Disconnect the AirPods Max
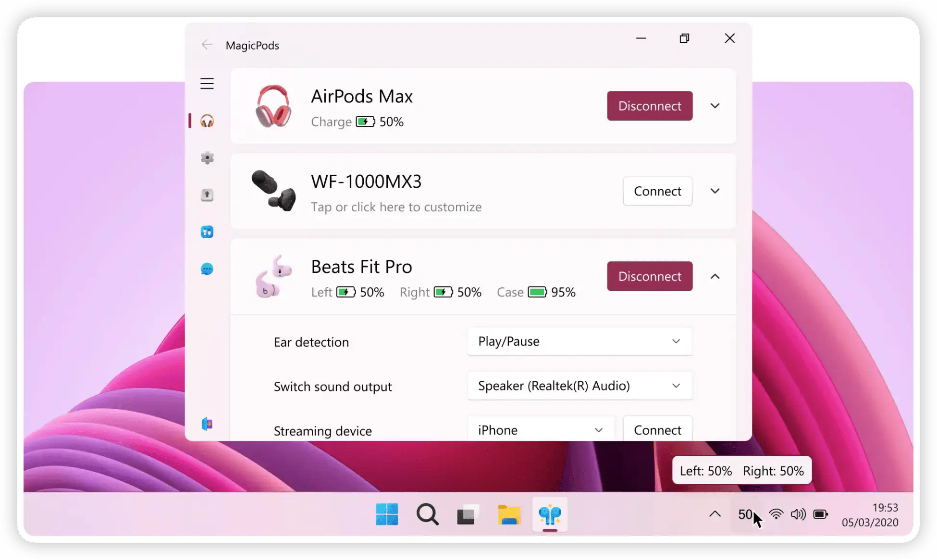 650,106
